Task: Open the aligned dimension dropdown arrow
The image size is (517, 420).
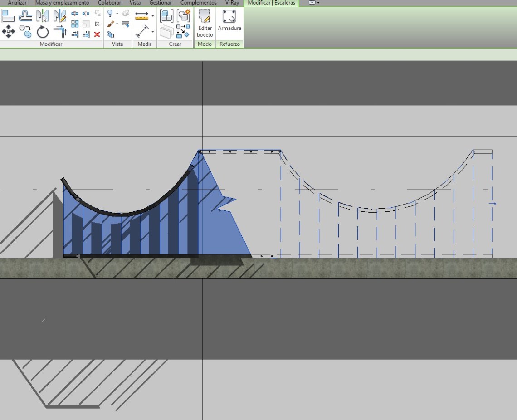Action: pyautogui.click(x=153, y=32)
